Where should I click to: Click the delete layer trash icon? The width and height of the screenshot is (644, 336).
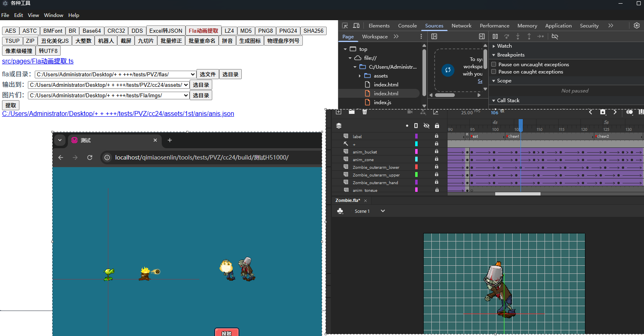(x=365, y=112)
